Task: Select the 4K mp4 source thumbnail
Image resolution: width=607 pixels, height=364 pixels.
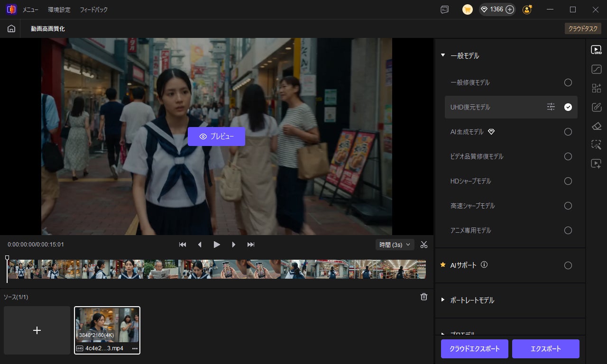Action: point(107,325)
